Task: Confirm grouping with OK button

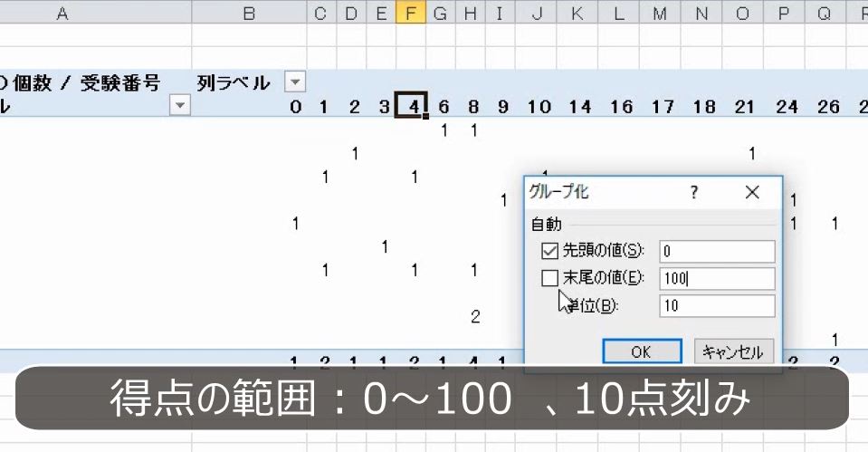Action: pos(642,351)
